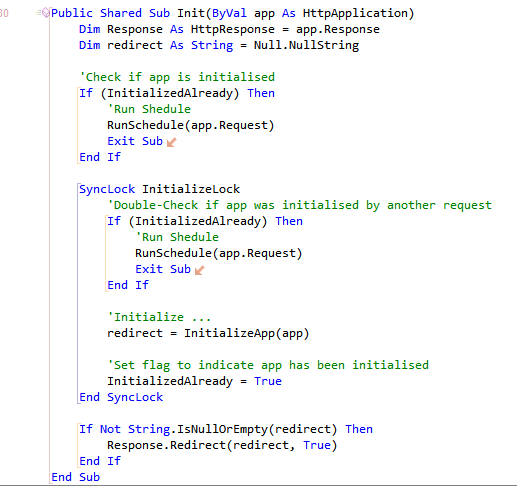This screenshot has height=491, width=517.
Task: Click the End SyncLock keyword
Action: pyautogui.click(x=121, y=397)
